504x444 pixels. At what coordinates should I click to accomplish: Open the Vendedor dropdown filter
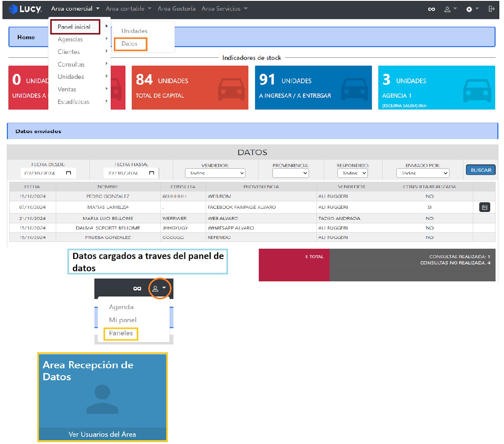(x=215, y=173)
